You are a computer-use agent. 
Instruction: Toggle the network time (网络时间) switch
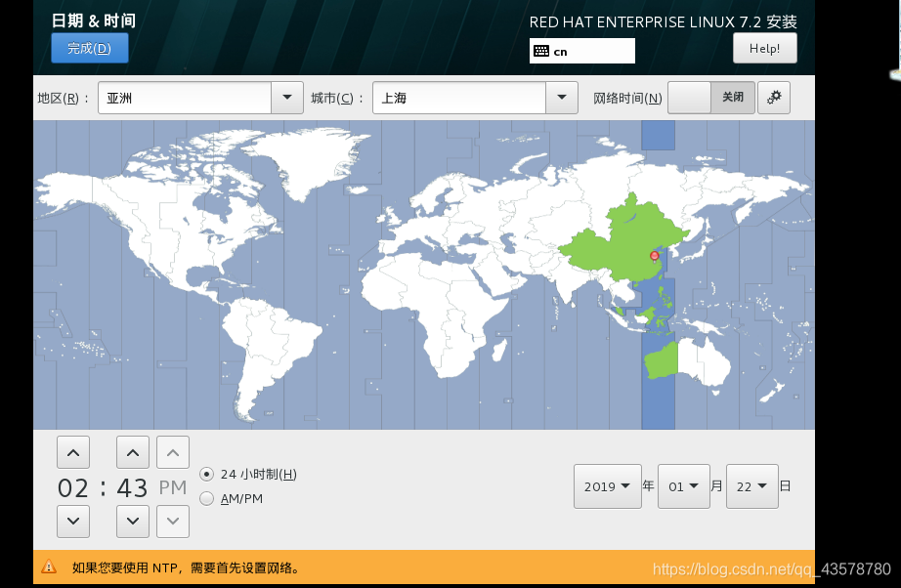pos(710,98)
